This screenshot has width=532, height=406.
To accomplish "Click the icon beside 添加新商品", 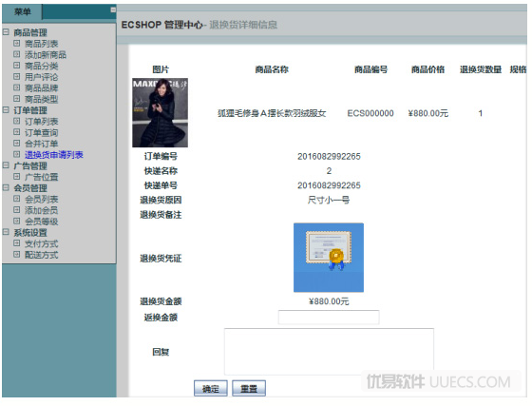I will click(x=17, y=54).
